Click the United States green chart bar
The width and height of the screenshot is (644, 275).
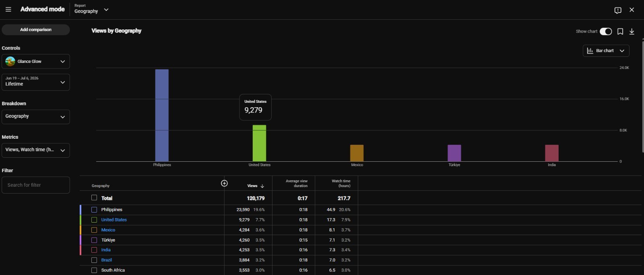tap(259, 143)
